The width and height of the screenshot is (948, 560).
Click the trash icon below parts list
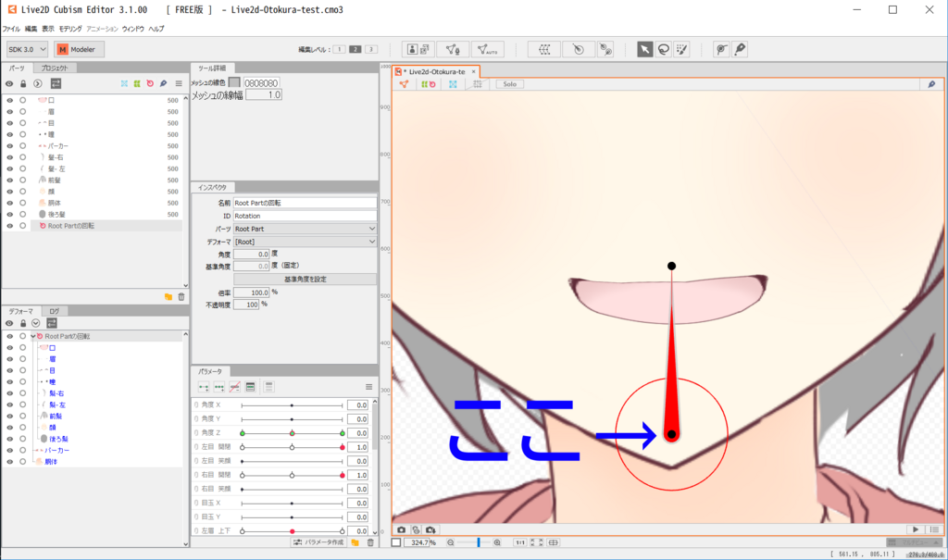(181, 297)
